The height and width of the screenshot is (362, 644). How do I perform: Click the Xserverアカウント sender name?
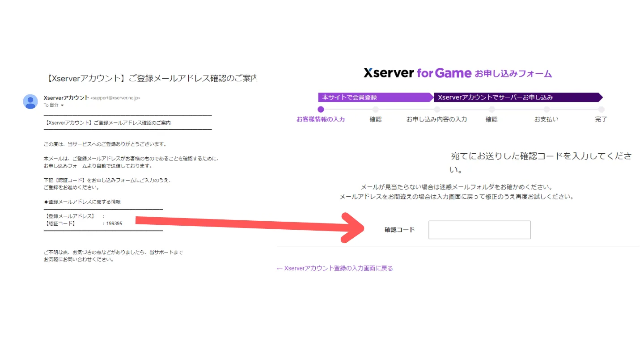coord(66,98)
